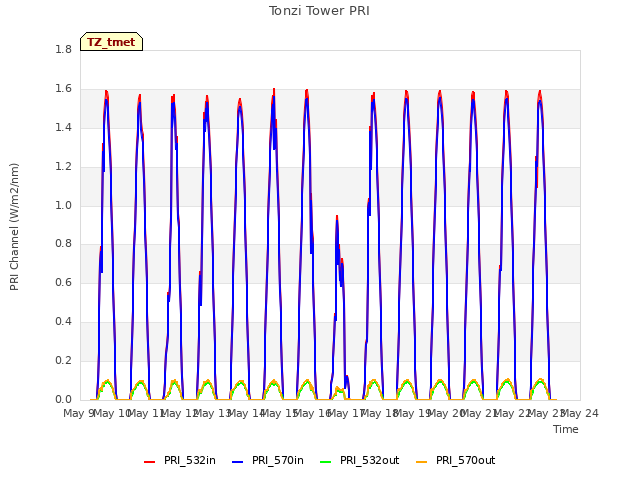
Task: Click the 1.6 y-axis tick label
Action: click(63, 89)
